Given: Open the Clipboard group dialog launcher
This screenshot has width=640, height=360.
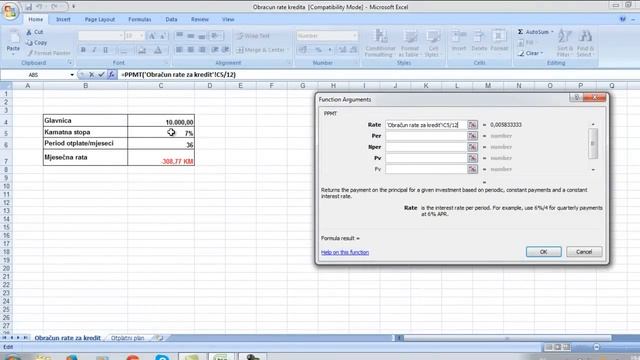Looking at the screenshot, I should coord(70,63).
